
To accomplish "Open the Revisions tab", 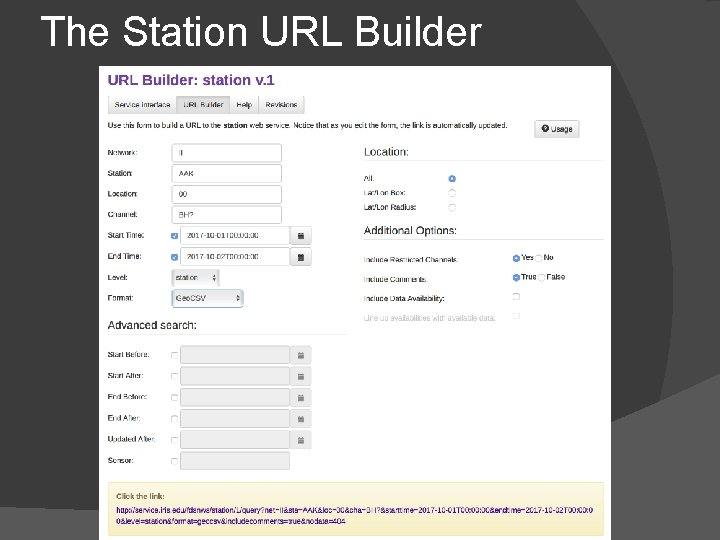I will pyautogui.click(x=281, y=105).
